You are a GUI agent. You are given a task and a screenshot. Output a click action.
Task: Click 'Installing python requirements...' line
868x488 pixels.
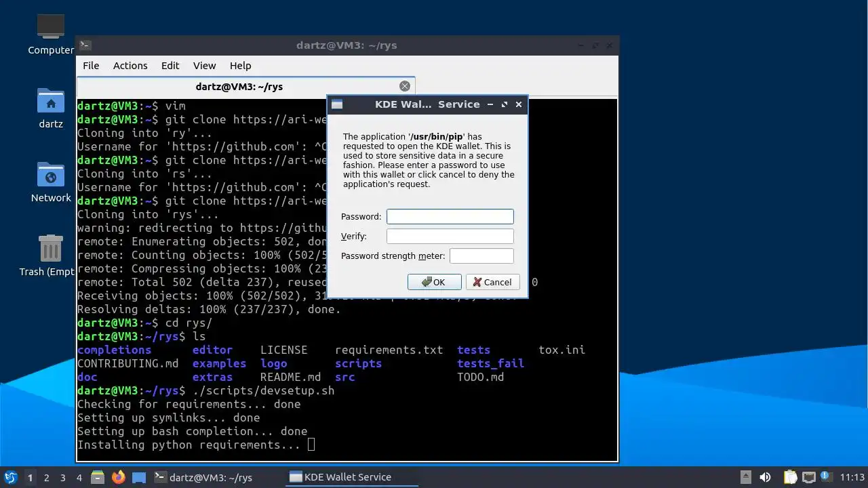coord(189,445)
